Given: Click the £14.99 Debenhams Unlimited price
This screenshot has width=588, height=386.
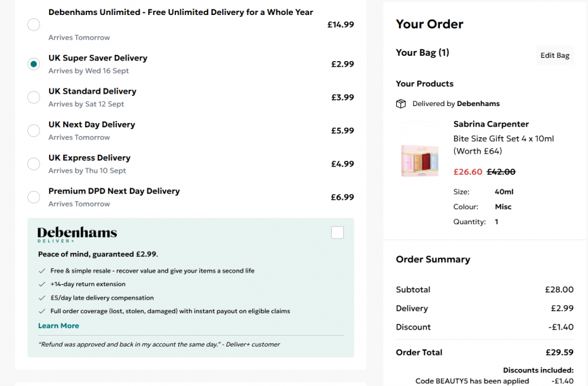Looking at the screenshot, I should (x=341, y=24).
